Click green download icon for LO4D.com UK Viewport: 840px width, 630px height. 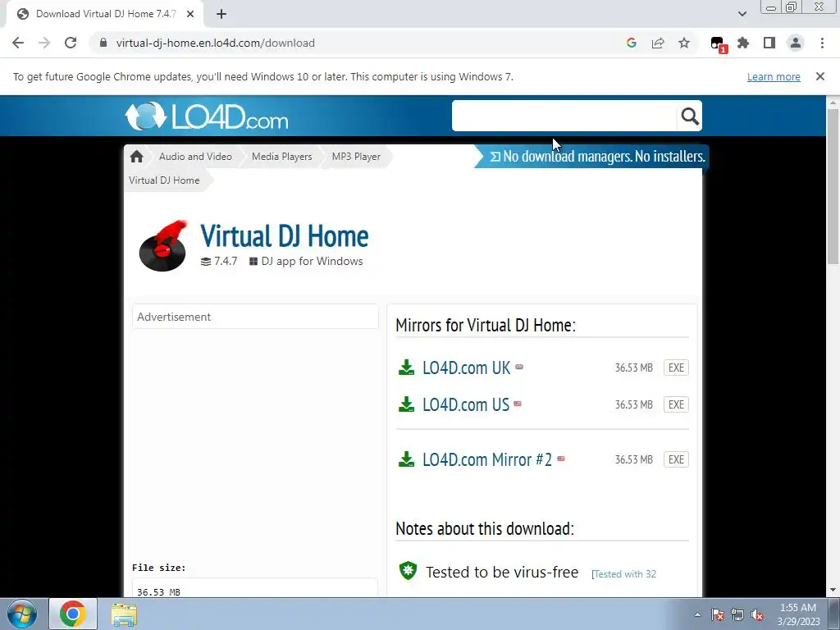pyautogui.click(x=406, y=367)
